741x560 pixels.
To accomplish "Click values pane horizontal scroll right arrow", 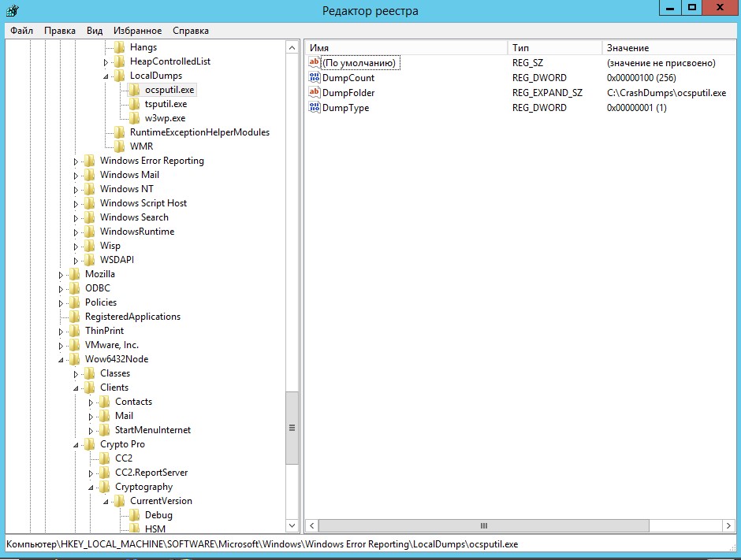I will coord(728,525).
